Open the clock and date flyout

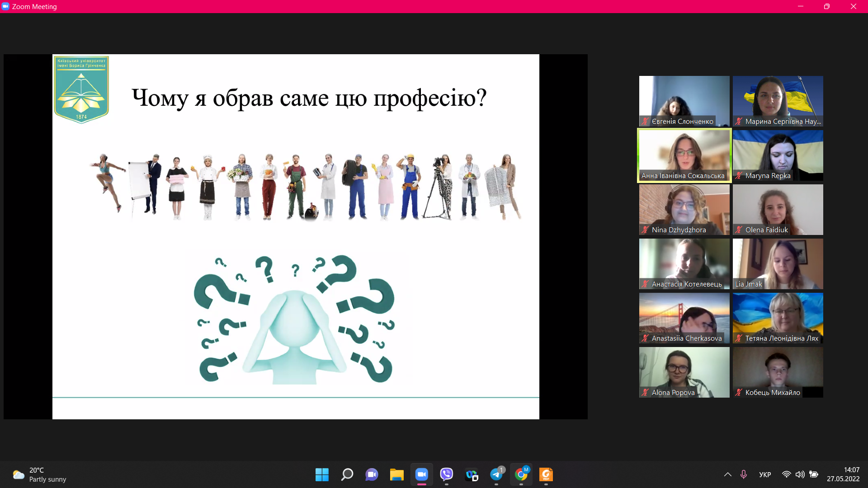pyautogui.click(x=843, y=474)
